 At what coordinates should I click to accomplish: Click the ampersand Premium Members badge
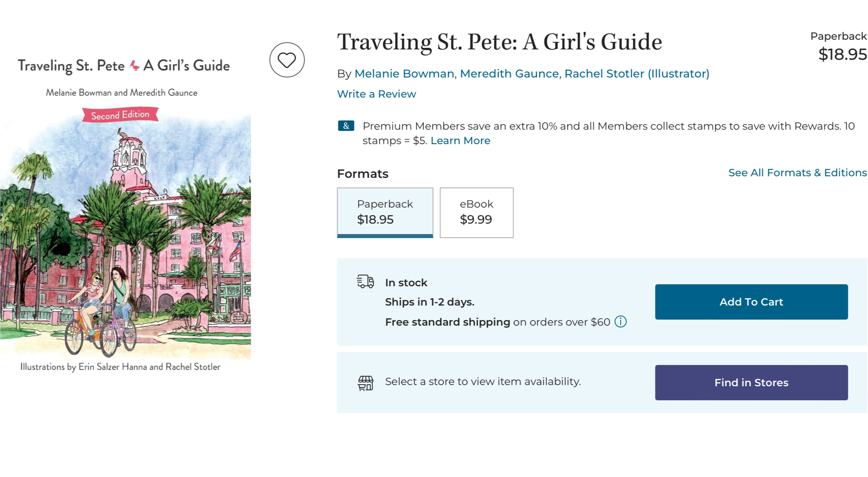click(346, 126)
